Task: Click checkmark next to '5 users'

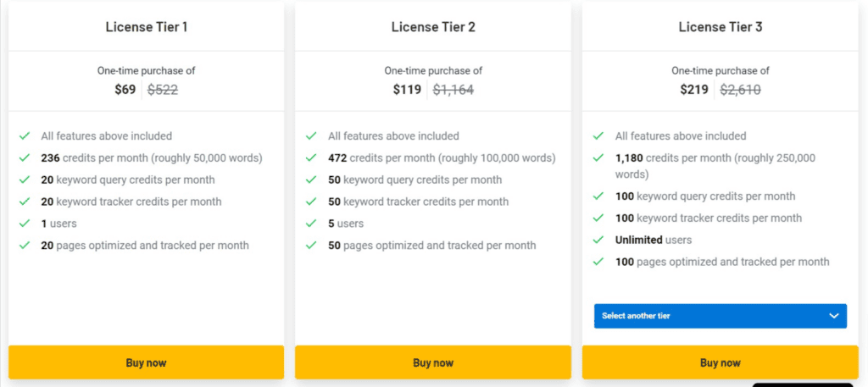Action: click(312, 224)
